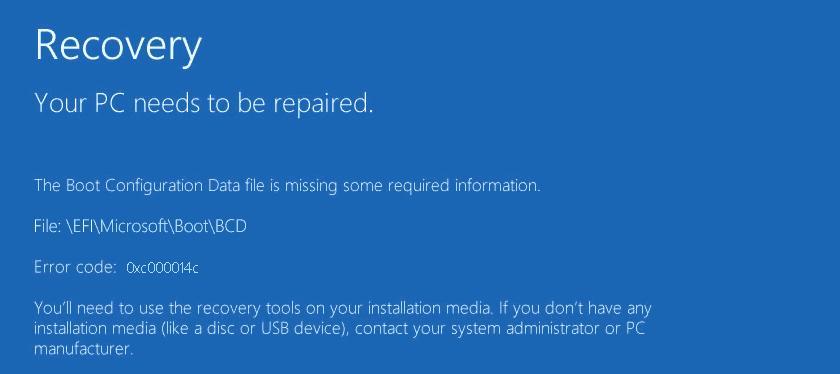
Task: Click the 0xc000014c error code value
Action: [x=162, y=268]
